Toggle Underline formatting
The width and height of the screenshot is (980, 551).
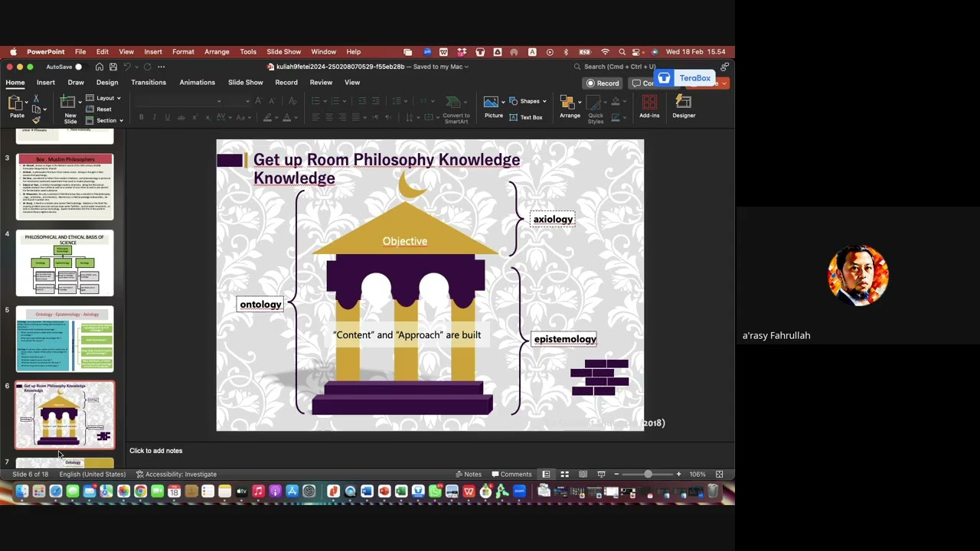point(168,117)
